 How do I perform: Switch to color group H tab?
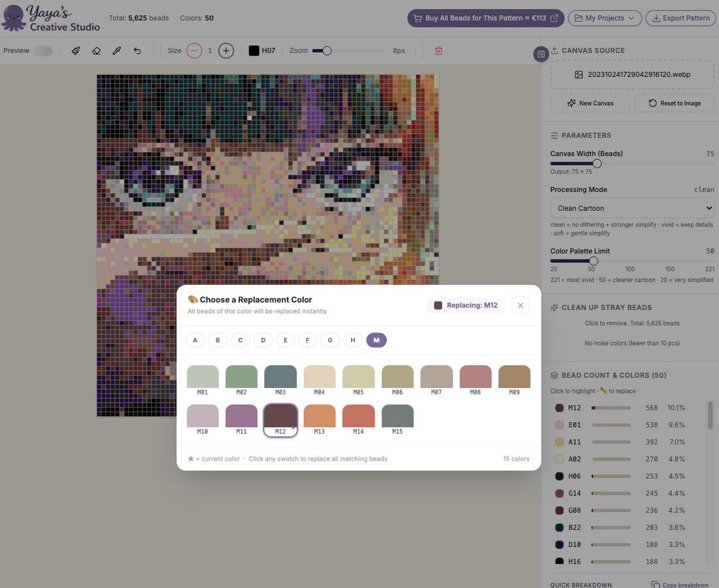pos(353,340)
